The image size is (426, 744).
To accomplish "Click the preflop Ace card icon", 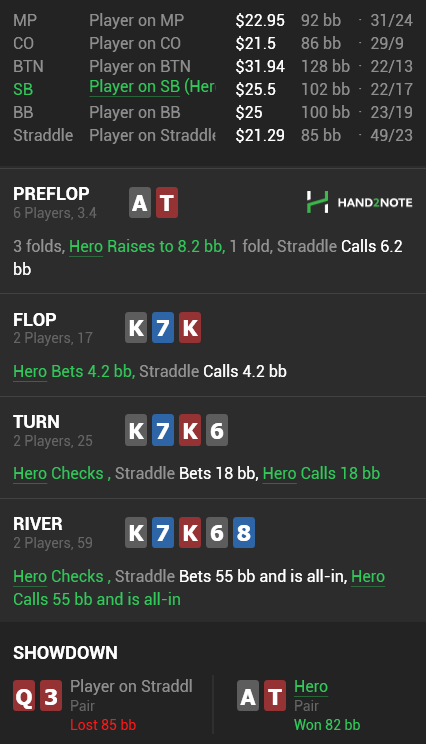I will click(139, 203).
